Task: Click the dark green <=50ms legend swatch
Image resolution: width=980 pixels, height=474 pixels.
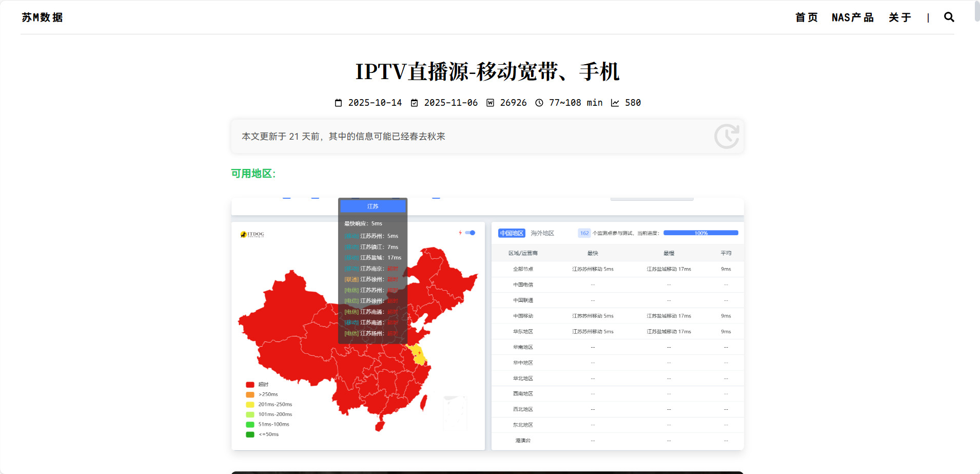Action: (x=250, y=434)
